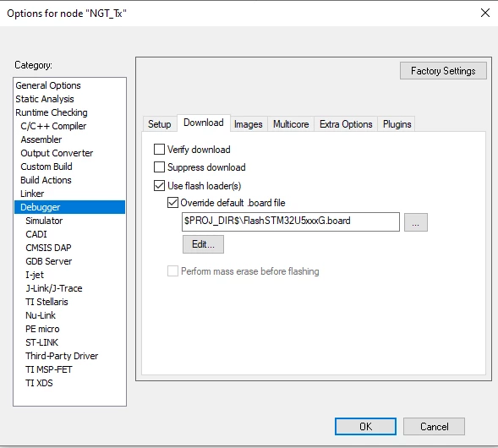Switch to the Setup tab
The width and height of the screenshot is (498, 448).
pos(160,123)
